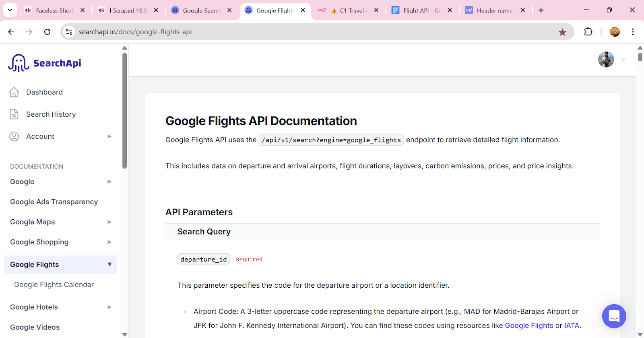
Task: Click the page scrollbar down arrow
Action: (640, 334)
